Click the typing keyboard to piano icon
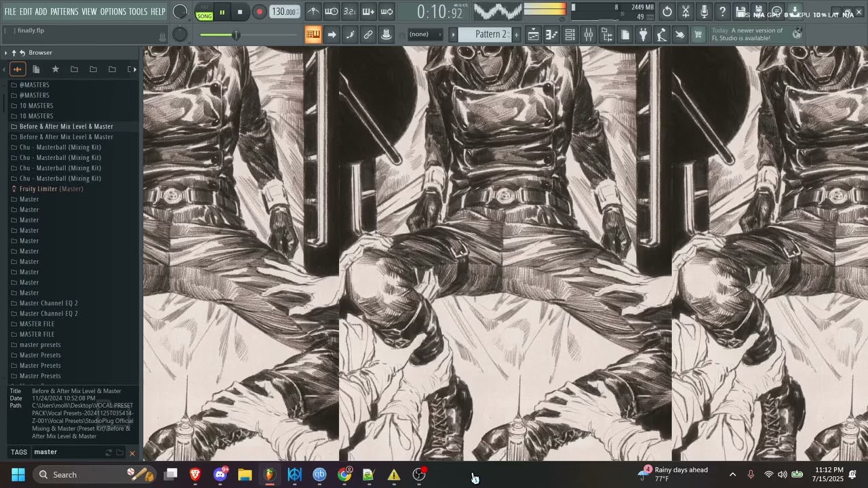Screen dimensions: 868x488 click(x=313, y=35)
